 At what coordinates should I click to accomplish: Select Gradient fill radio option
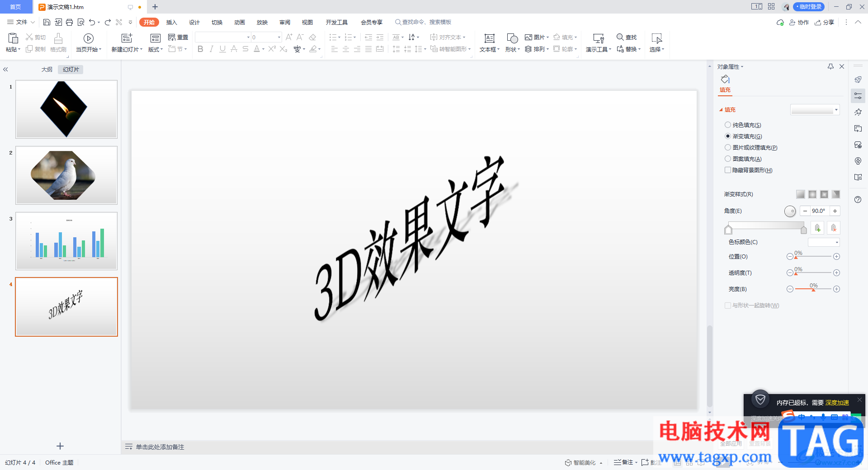tap(728, 136)
